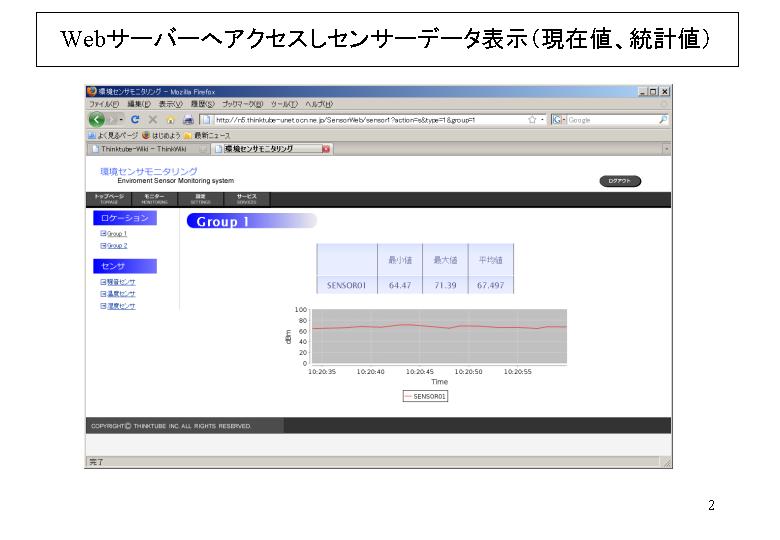Reload the page with the refresh icon

click(x=135, y=119)
